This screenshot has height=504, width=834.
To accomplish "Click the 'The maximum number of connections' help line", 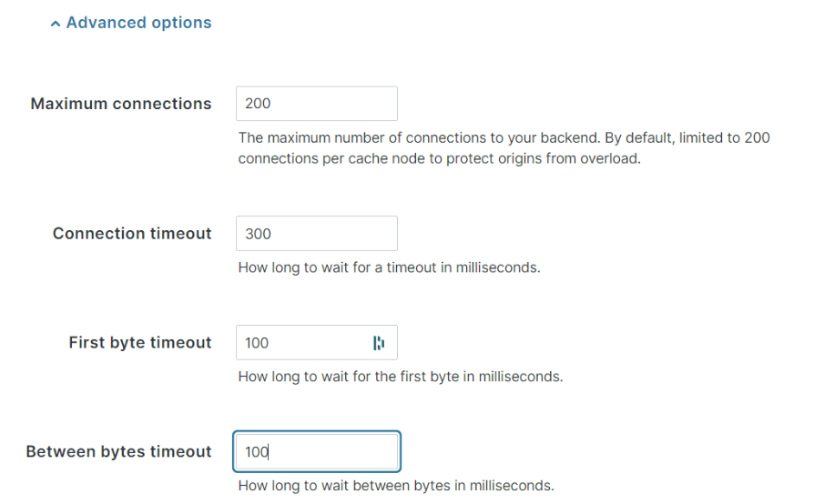I will click(503, 137).
